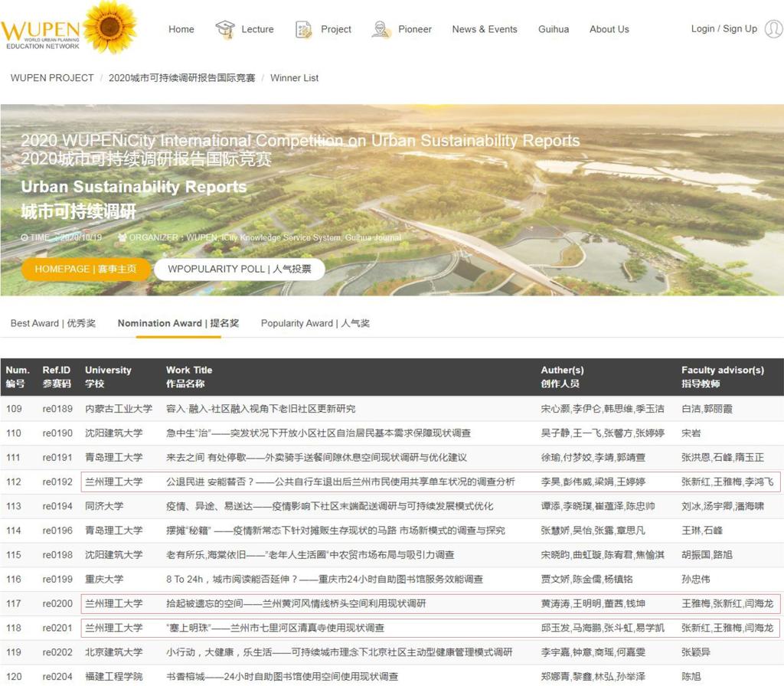Image resolution: width=784 pixels, height=686 pixels.
Task: Open News & Events menu
Action: (484, 29)
